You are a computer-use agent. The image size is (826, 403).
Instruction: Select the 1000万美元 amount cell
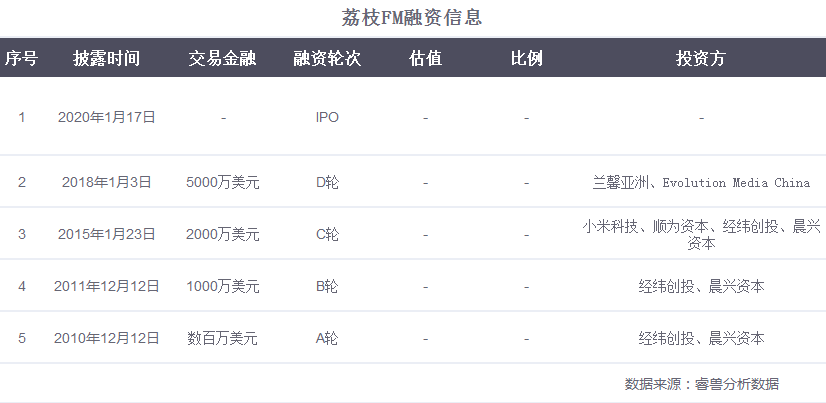tap(222, 286)
